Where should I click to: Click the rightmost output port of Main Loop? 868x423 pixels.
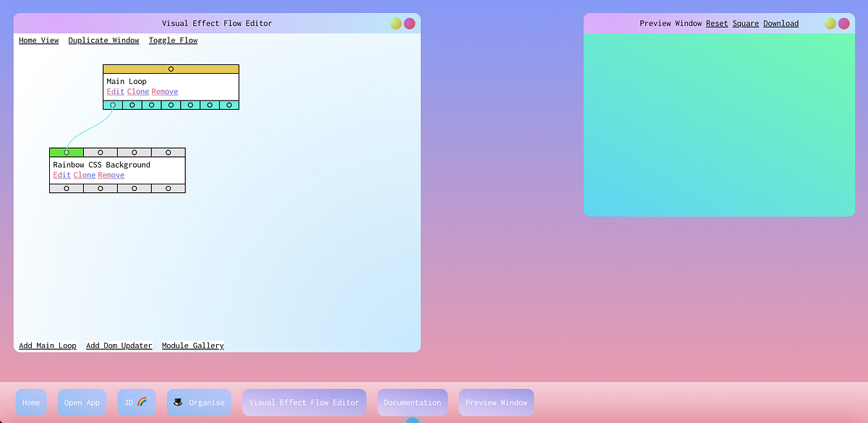tap(229, 105)
